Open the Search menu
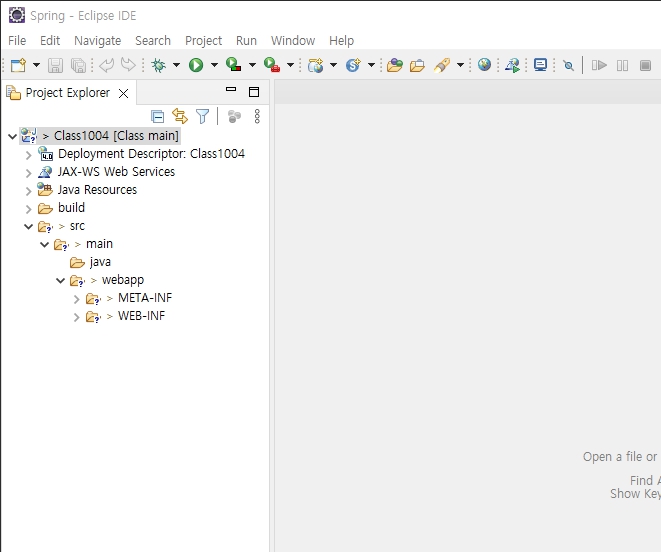Image resolution: width=661 pixels, height=552 pixels. [153, 40]
